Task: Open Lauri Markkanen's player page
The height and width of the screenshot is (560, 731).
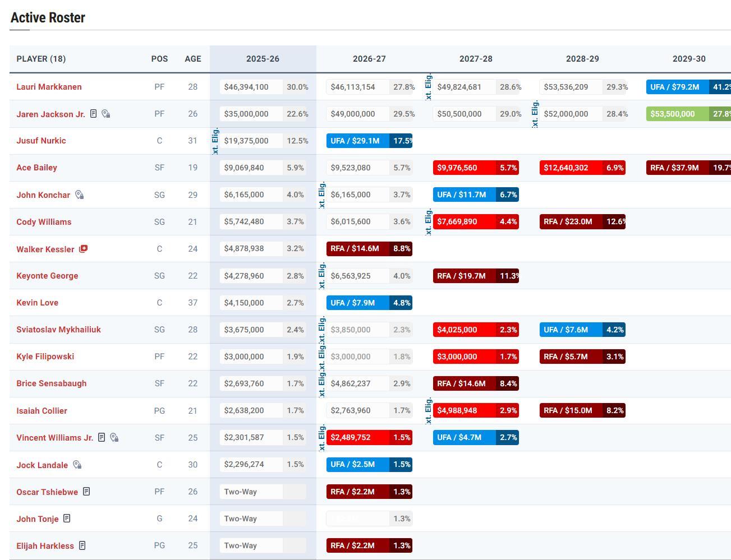Action: pos(49,87)
